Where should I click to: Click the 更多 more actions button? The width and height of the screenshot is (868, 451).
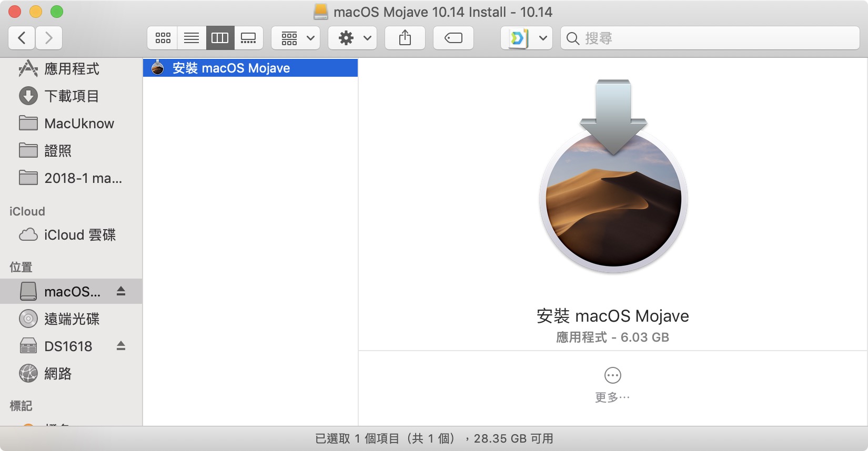[x=613, y=376]
